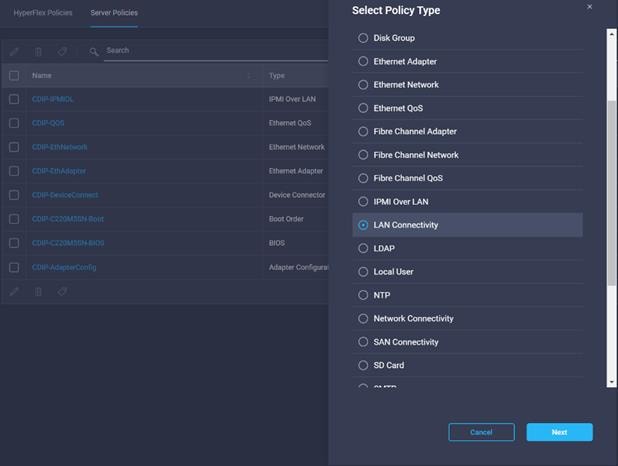Open the CDIP-AdapterConfig policy link

click(x=64, y=267)
